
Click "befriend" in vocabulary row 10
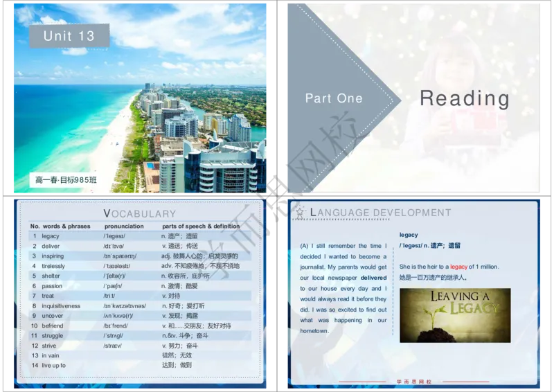pyautogui.click(x=53, y=326)
